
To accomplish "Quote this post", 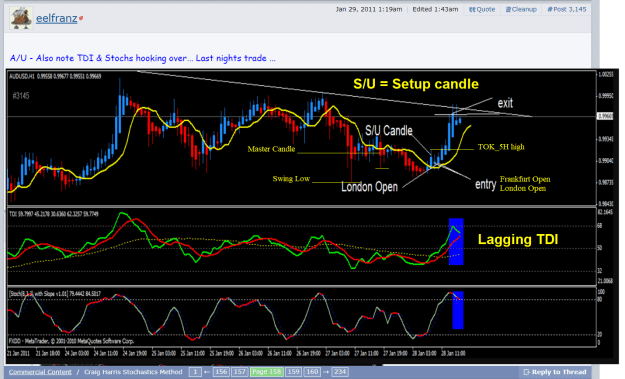I will click(482, 9).
